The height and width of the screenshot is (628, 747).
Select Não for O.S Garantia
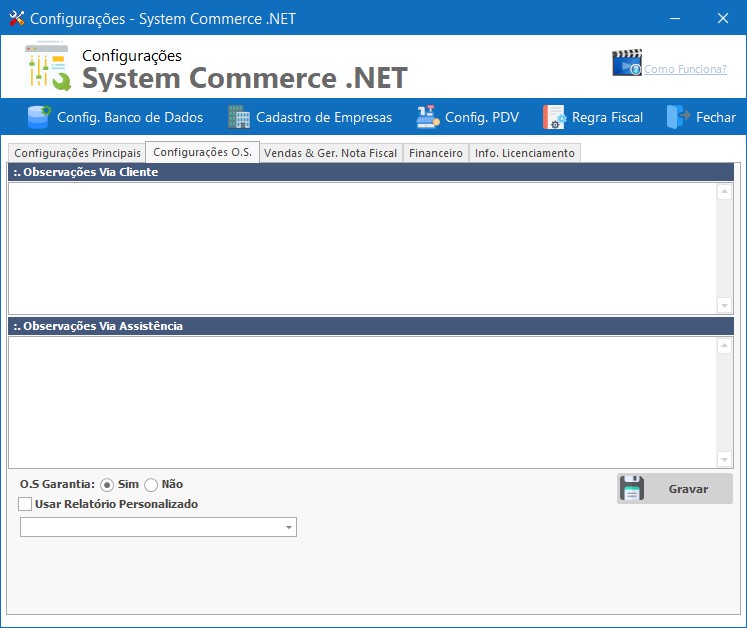(151, 485)
